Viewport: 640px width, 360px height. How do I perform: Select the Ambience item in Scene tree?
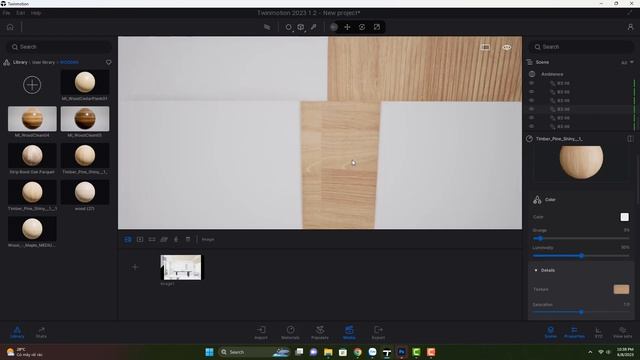552,74
